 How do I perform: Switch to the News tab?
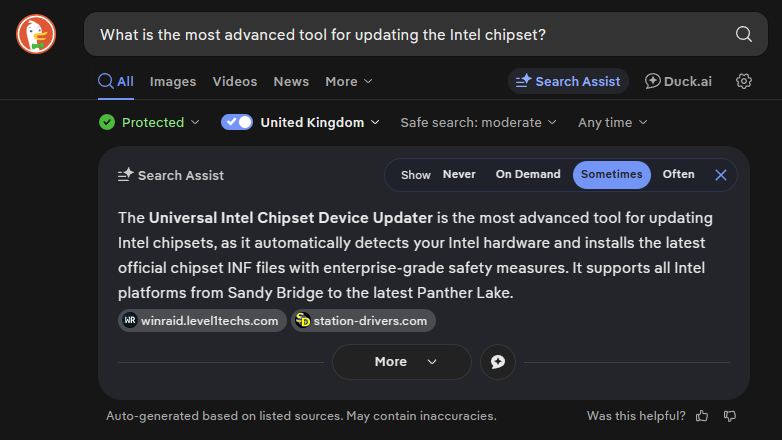[x=291, y=81]
